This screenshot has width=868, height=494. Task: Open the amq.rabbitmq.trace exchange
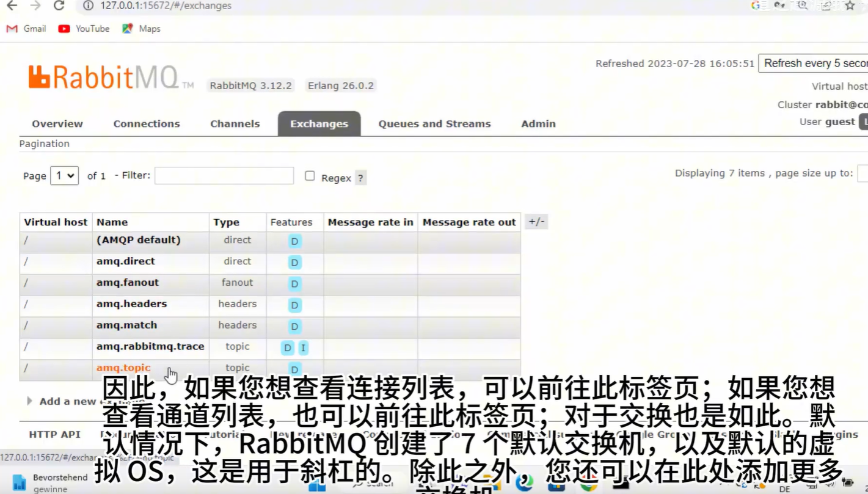pyautogui.click(x=150, y=347)
